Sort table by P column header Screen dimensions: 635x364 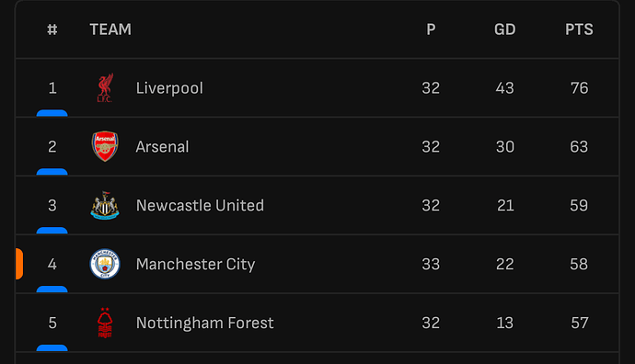click(x=431, y=29)
